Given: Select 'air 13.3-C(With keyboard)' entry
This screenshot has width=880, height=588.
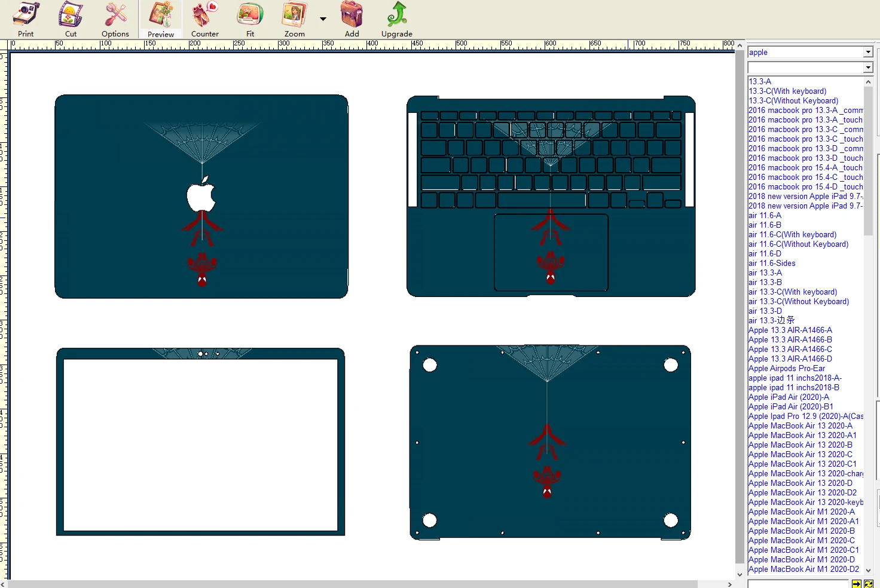Looking at the screenshot, I should click(793, 292).
